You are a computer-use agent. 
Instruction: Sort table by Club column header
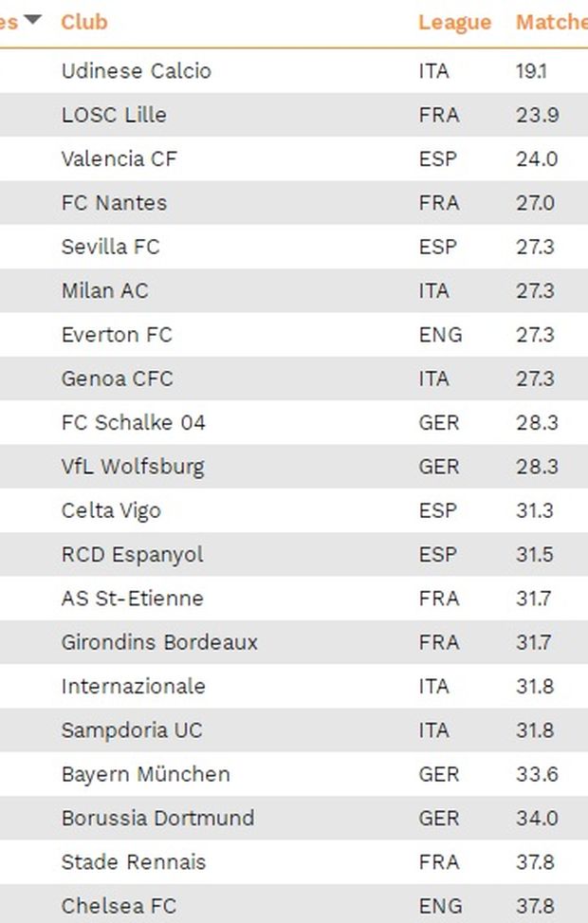(x=84, y=22)
